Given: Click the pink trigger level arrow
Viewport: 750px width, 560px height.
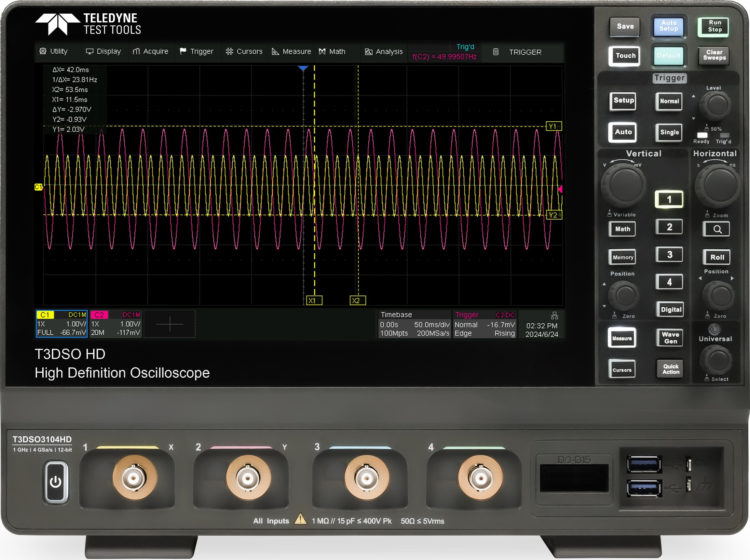Looking at the screenshot, I should pos(560,189).
